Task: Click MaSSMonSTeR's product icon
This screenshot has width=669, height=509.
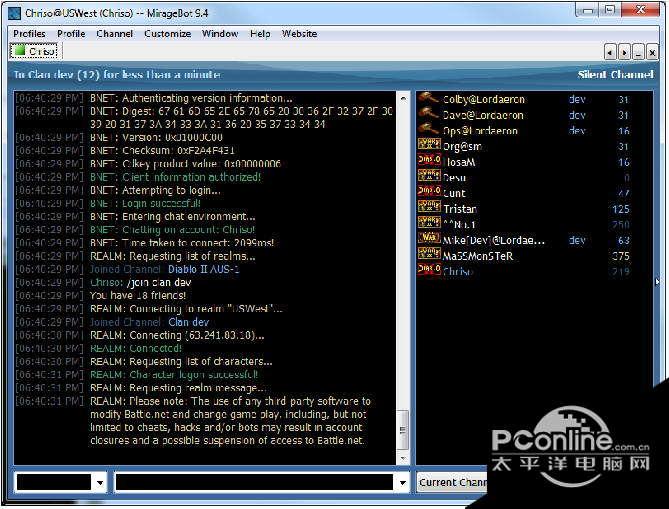Action: [x=429, y=253]
